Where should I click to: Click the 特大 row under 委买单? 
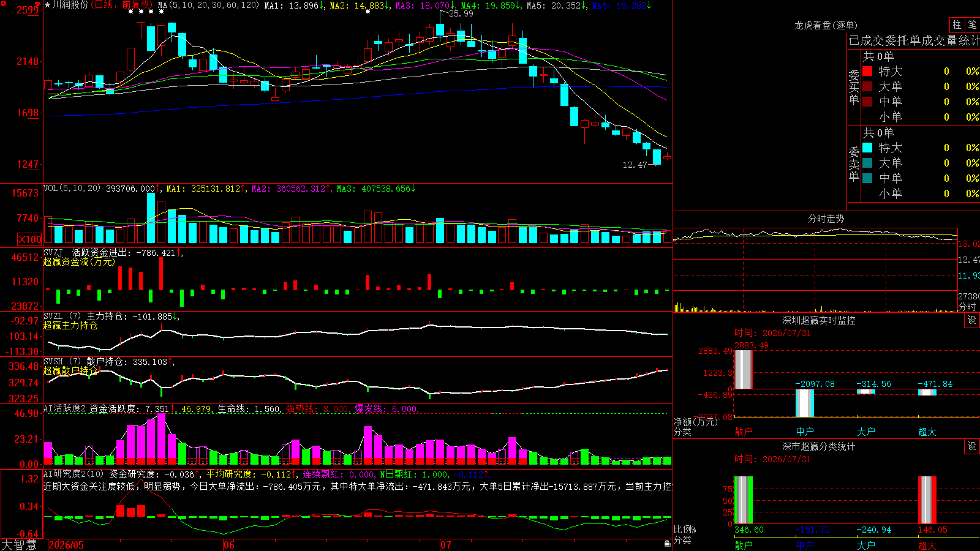pos(920,71)
